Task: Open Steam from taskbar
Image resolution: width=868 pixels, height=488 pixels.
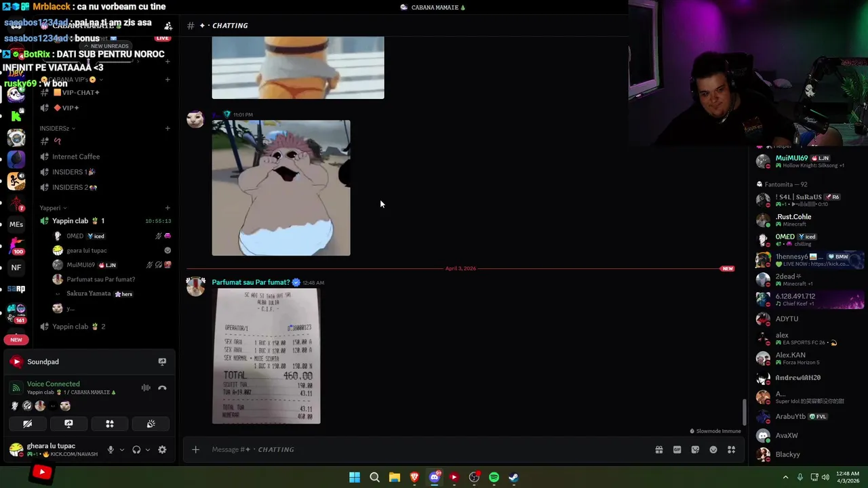Action: tap(513, 477)
